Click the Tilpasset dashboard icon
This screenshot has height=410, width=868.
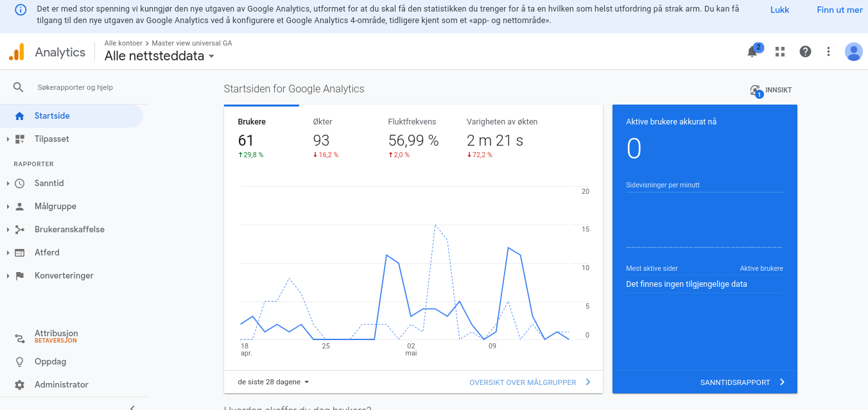(x=19, y=139)
